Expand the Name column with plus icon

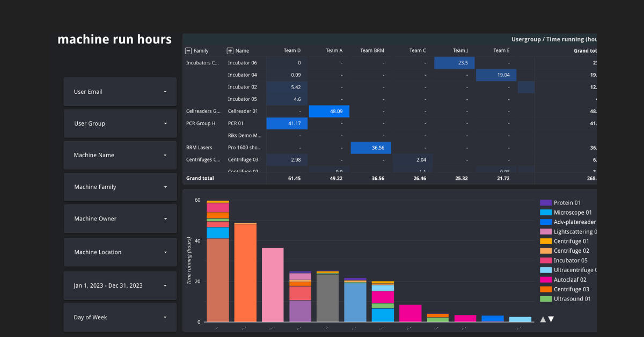click(230, 51)
